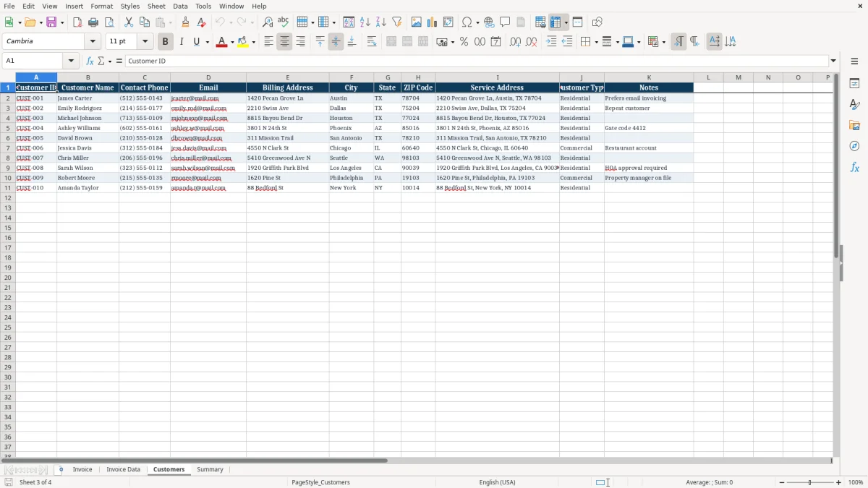
Task: Click PageStyle_Customers in status bar
Action: (321, 482)
